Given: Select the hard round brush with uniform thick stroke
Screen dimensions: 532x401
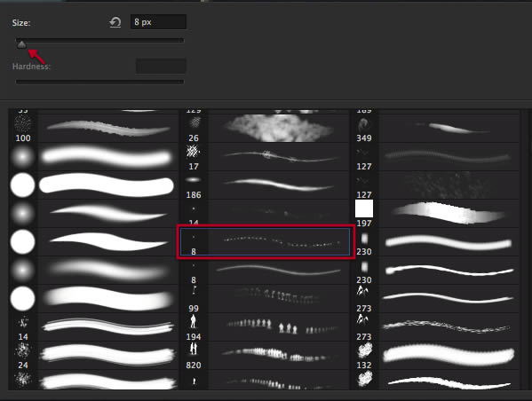Looking at the screenshot, I should pyautogui.click(x=93, y=185).
